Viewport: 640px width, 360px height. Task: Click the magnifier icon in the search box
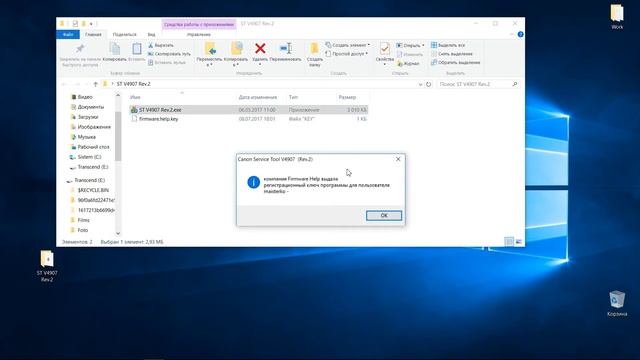[x=515, y=84]
